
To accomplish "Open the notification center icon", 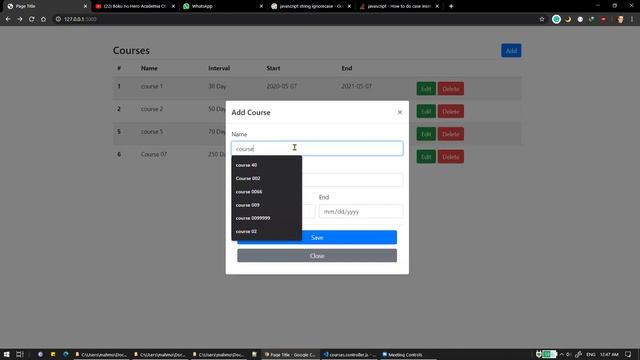I will tap(628, 354).
